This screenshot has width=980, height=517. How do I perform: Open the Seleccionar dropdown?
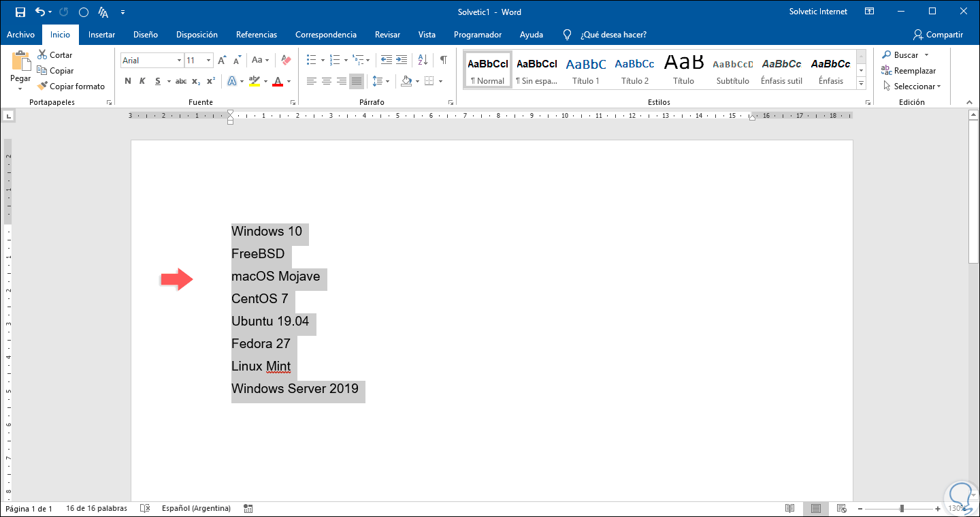(x=912, y=87)
